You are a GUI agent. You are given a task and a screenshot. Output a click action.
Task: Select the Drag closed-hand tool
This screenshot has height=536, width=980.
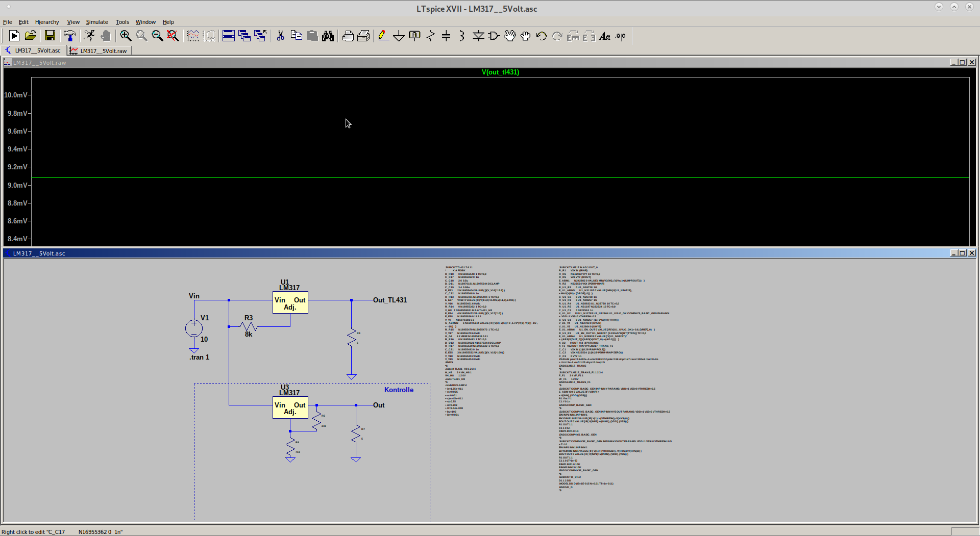pyautogui.click(x=526, y=36)
